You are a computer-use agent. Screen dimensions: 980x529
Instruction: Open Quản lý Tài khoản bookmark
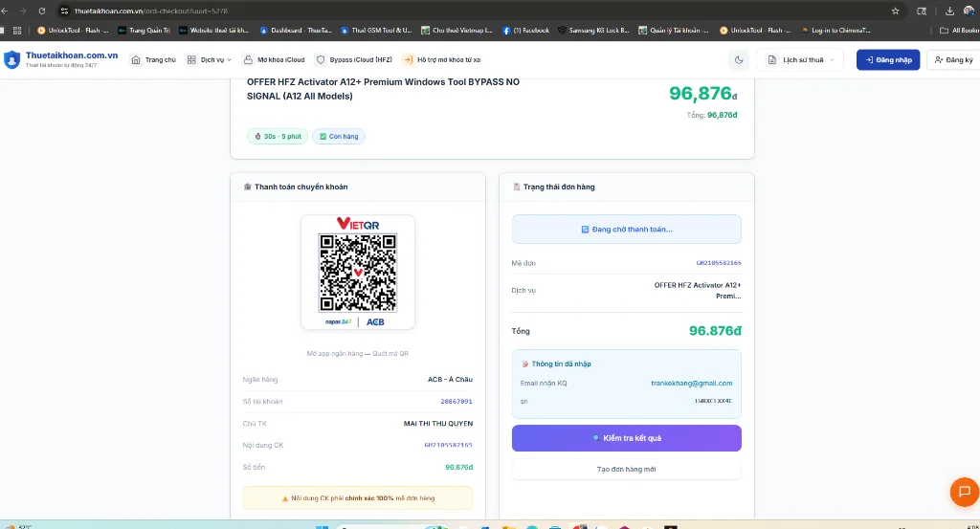[674, 30]
